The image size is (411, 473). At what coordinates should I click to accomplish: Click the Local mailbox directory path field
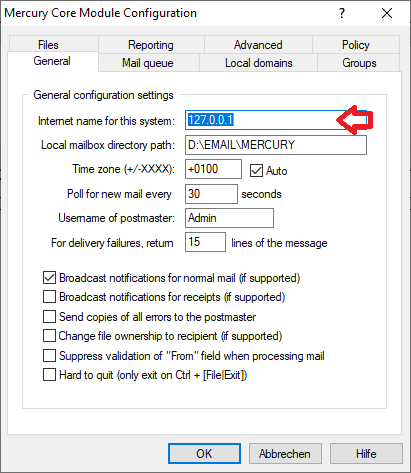pyautogui.click(x=276, y=145)
